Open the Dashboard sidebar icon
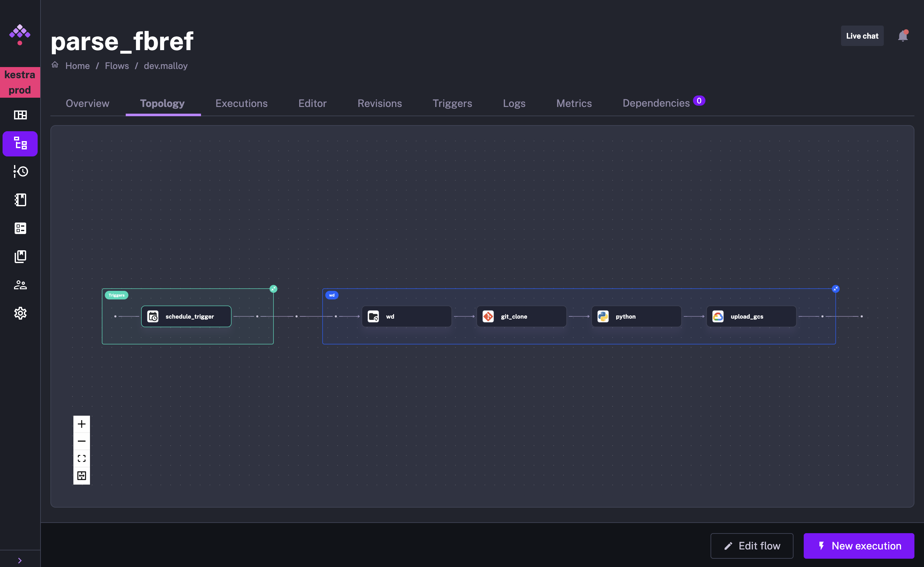Viewport: 924px width, 567px height. click(x=20, y=115)
